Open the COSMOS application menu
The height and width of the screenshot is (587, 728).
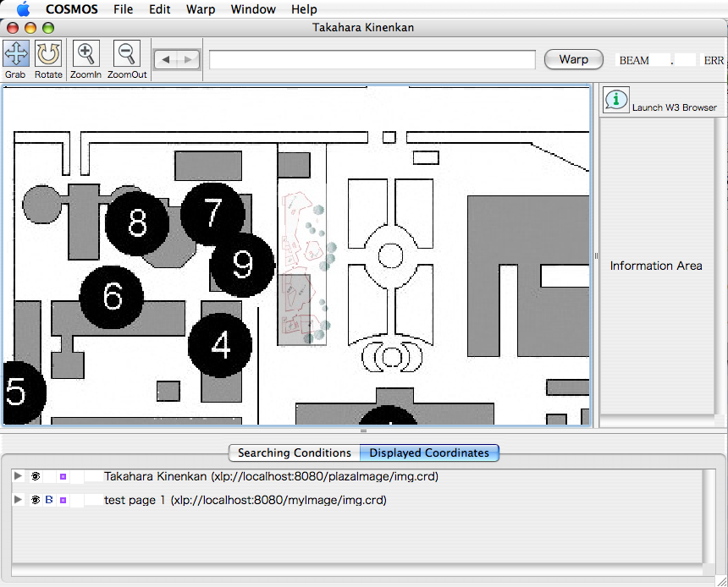pos(72,9)
